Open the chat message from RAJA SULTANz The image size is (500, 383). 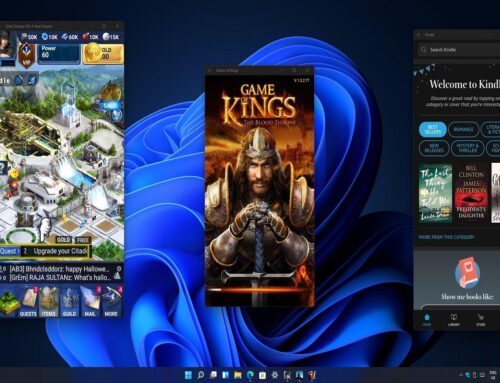coord(60,277)
